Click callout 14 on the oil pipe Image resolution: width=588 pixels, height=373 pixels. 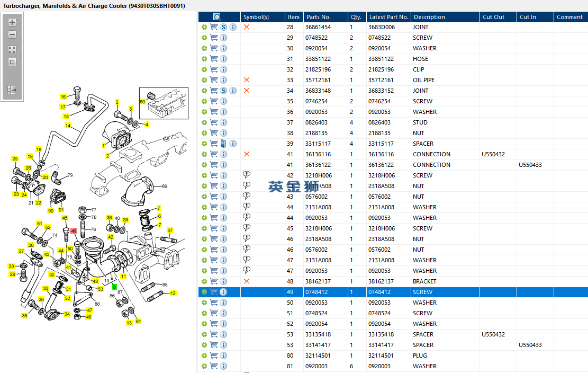tap(68, 126)
